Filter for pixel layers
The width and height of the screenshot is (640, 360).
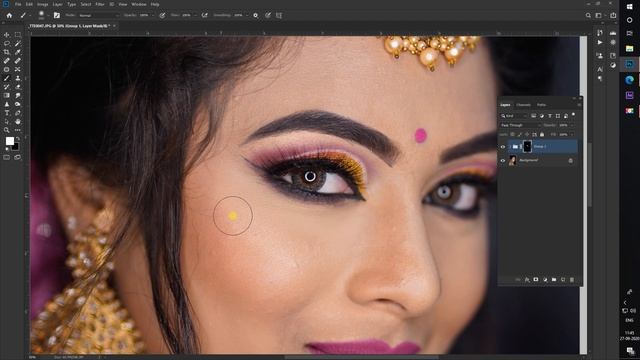pyautogui.click(x=533, y=116)
